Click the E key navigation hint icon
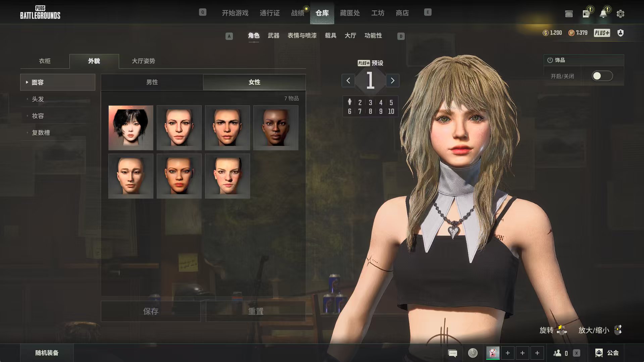Viewport: 644px width, 362px height. [428, 12]
